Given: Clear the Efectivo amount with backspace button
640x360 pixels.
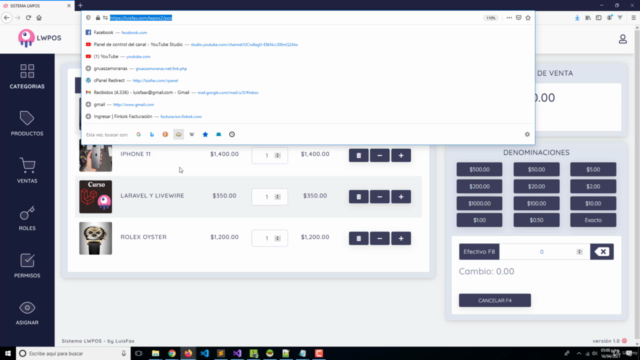Looking at the screenshot, I should (x=602, y=252).
